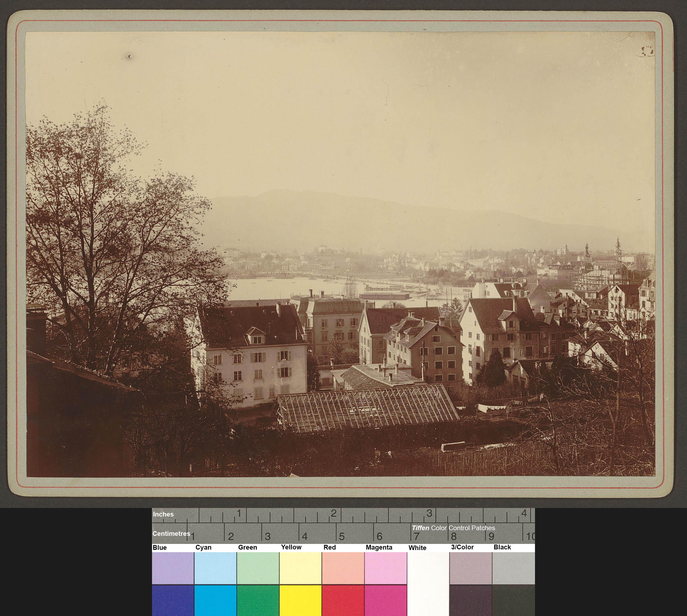
Task: Click 'Tiffen Color Control Patches' text
Action: (x=453, y=528)
